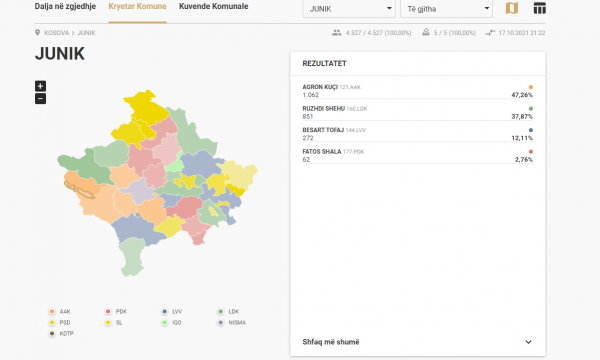This screenshot has width=600, height=360.
Task: Click the highlighted Junik municipality on map
Action: pos(79,190)
